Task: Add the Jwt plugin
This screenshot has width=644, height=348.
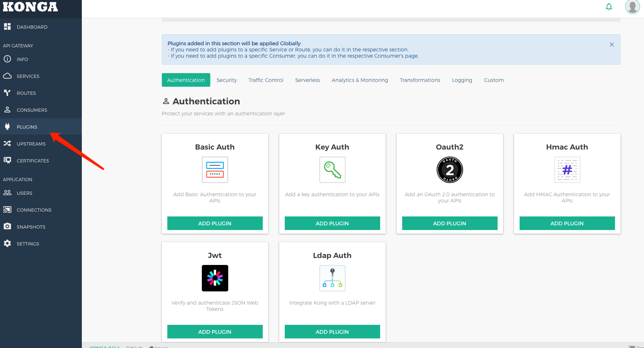Action: pos(215,332)
